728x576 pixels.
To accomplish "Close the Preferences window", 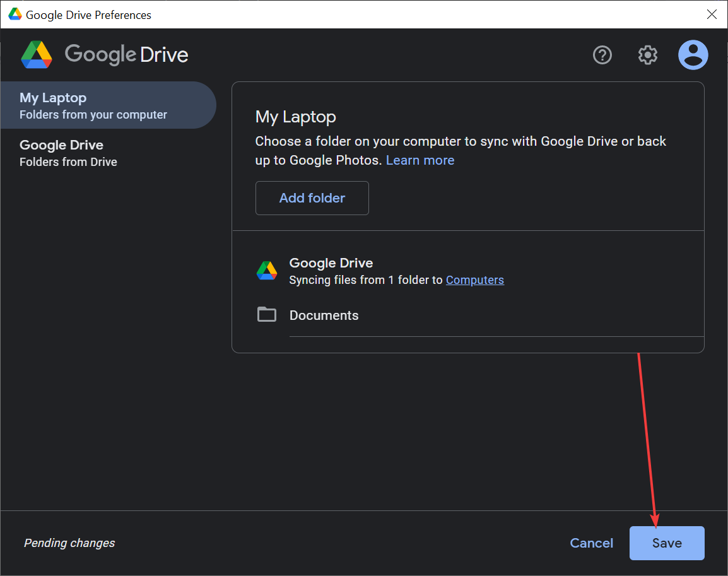I will [712, 15].
